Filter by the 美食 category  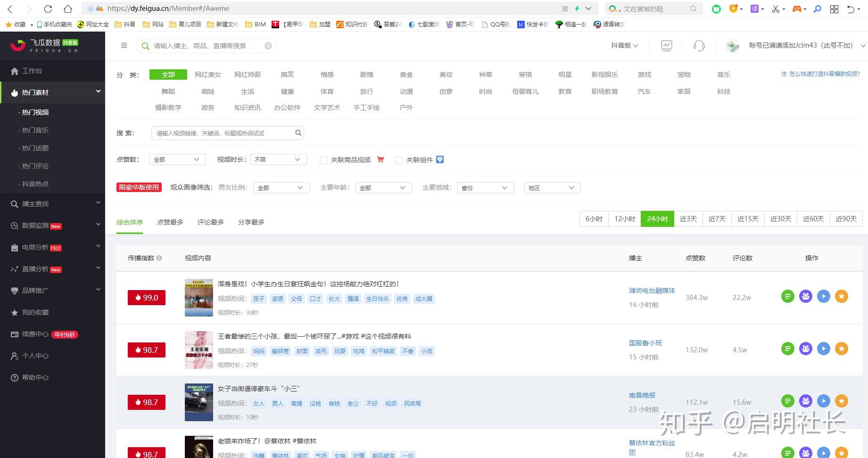(x=406, y=75)
